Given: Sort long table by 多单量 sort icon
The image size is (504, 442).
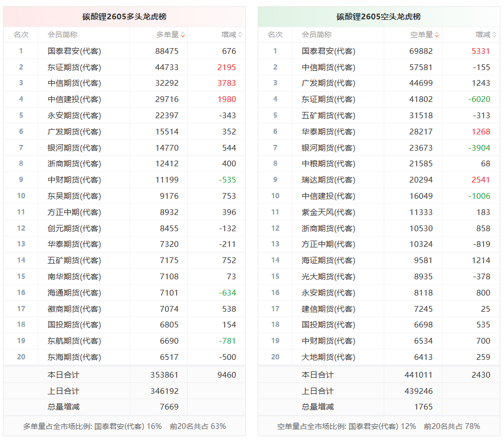Looking at the screenshot, I should (182, 35).
